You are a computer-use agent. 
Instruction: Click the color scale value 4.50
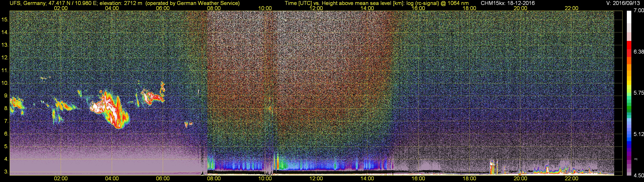pyautogui.click(x=639, y=176)
